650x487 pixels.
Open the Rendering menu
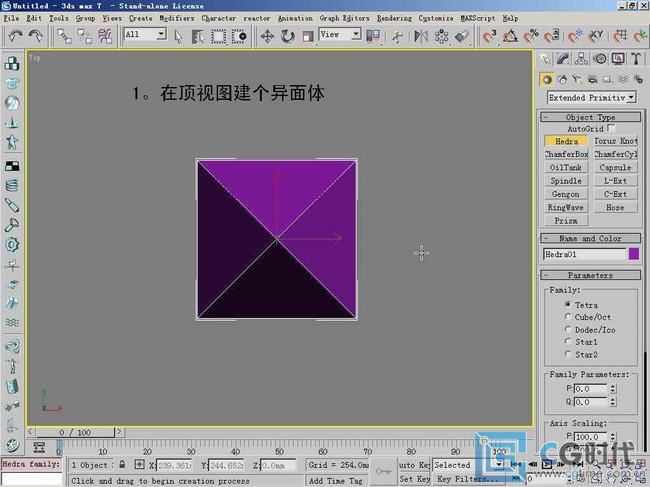[394, 18]
